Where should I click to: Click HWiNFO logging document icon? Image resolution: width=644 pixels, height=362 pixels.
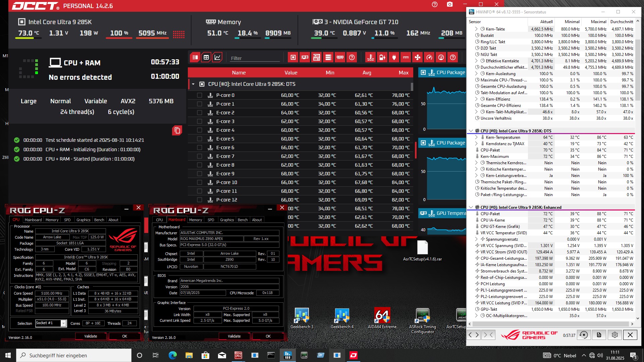[599, 335]
